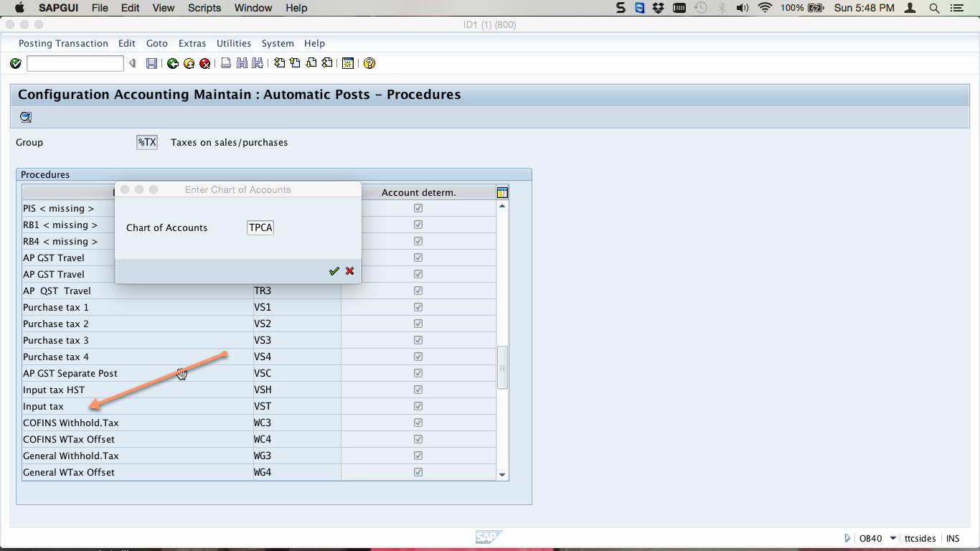
Task: Toggle Account determ. checkbox for WC3 row
Action: coord(418,423)
